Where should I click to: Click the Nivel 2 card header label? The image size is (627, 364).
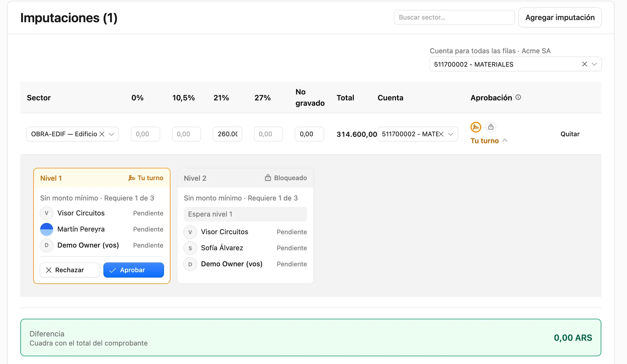pos(195,178)
